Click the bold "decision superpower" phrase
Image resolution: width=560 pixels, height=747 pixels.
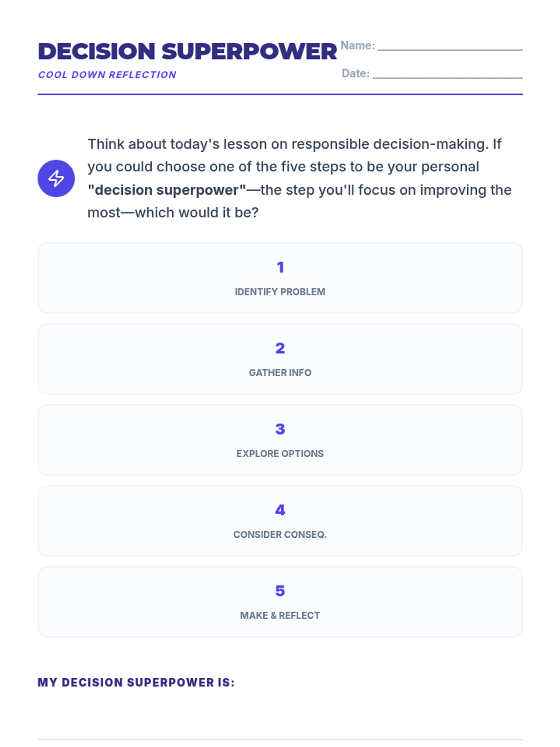(x=167, y=190)
